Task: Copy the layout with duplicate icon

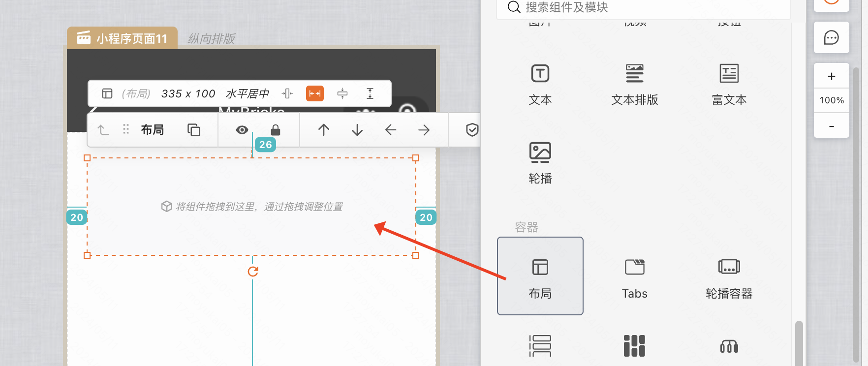Action: [194, 130]
